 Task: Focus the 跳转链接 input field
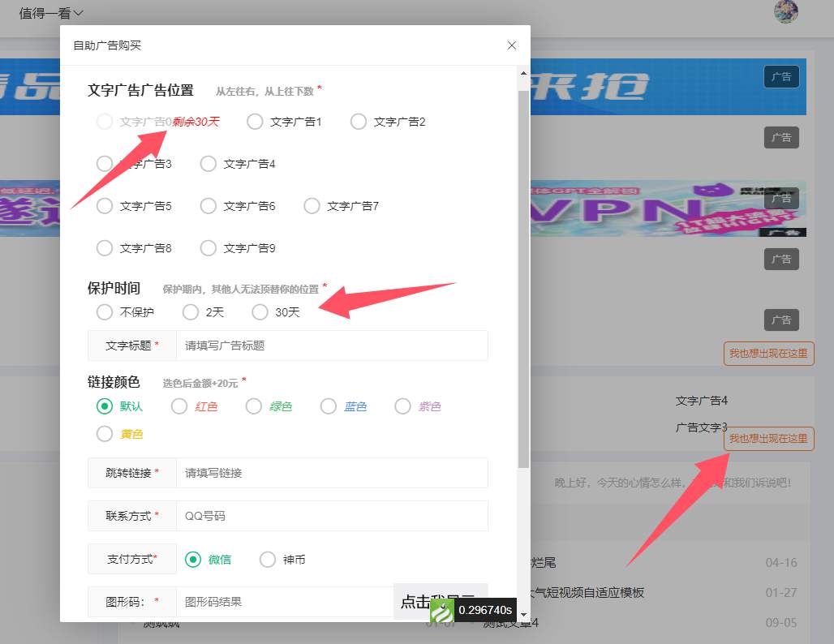coord(332,473)
